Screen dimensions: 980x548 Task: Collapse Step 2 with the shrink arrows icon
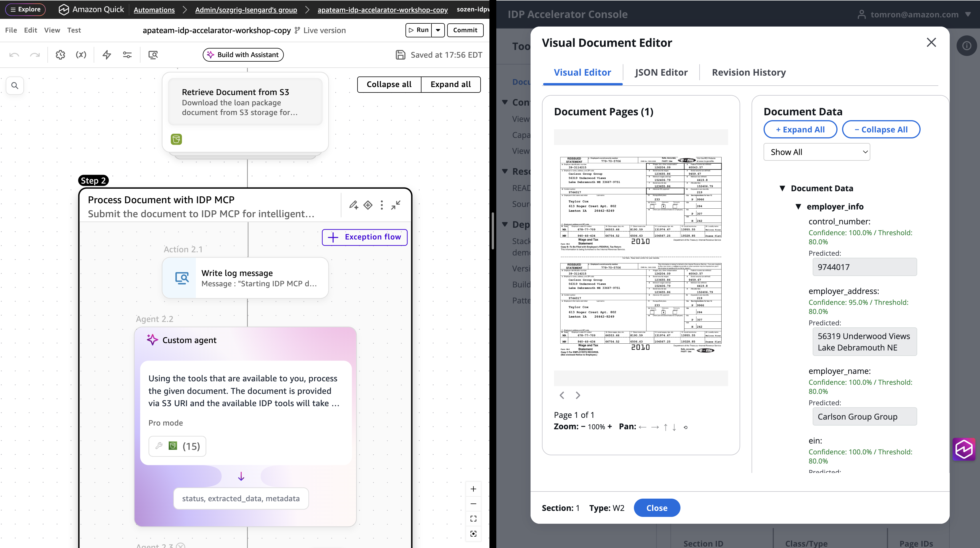pyautogui.click(x=396, y=205)
